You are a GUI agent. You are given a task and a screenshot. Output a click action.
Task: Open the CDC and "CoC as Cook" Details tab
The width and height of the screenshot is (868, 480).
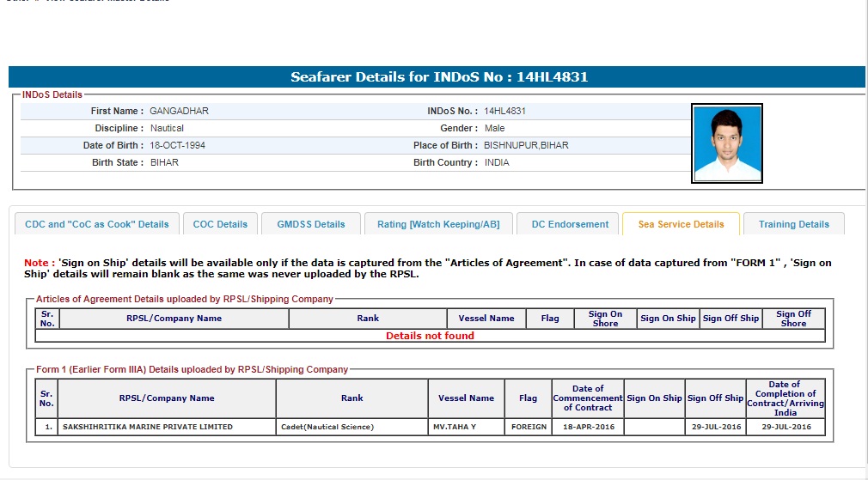click(x=97, y=224)
